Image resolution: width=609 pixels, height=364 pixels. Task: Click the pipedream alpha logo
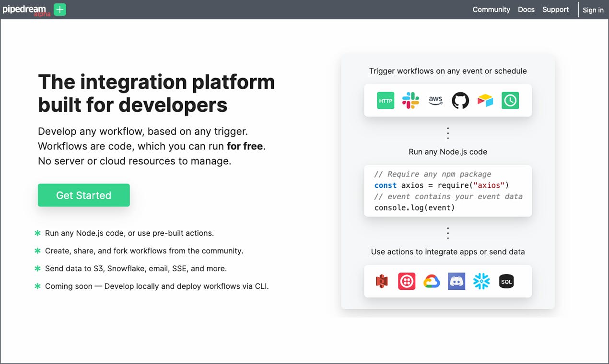pyautogui.click(x=26, y=10)
